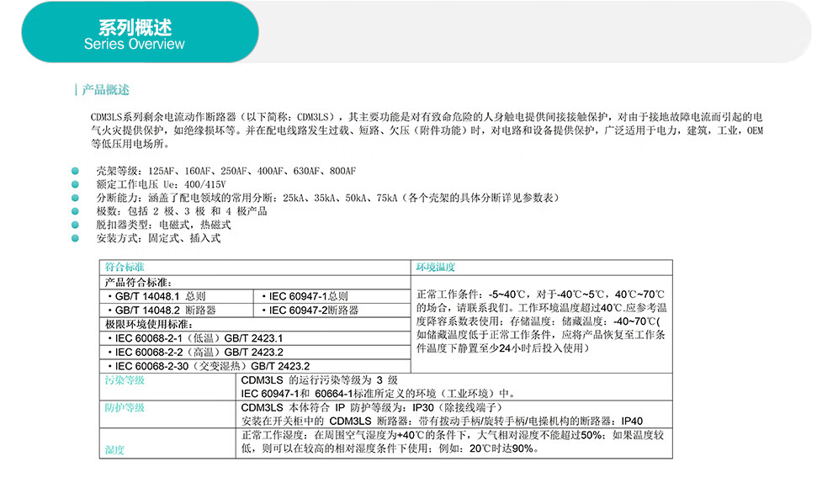833x504 pixels.
Task: Select the bullet in front of "安装方式"
Action: 76,238
